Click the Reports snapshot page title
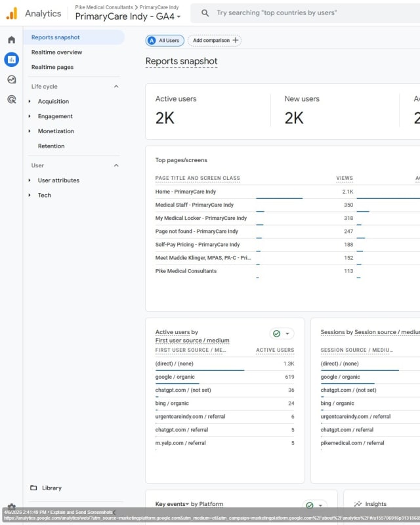This screenshot has width=420, height=525. (181, 61)
